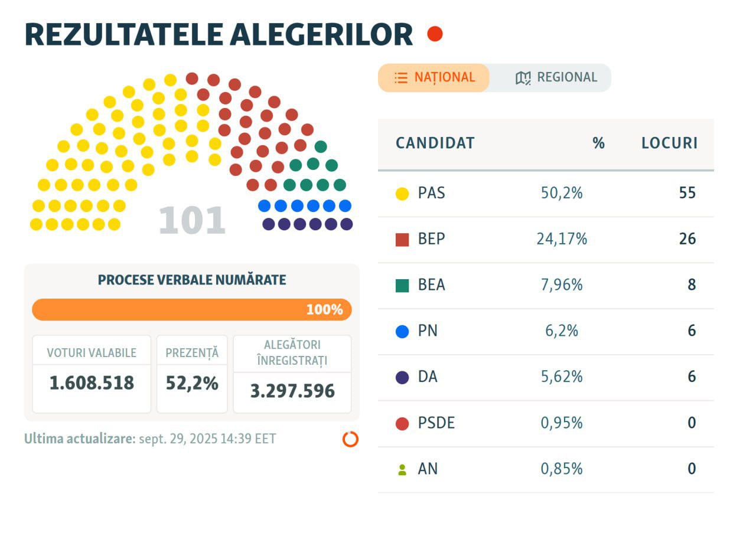Click the AN independent candidate person icon
756x533 pixels.
click(x=402, y=470)
